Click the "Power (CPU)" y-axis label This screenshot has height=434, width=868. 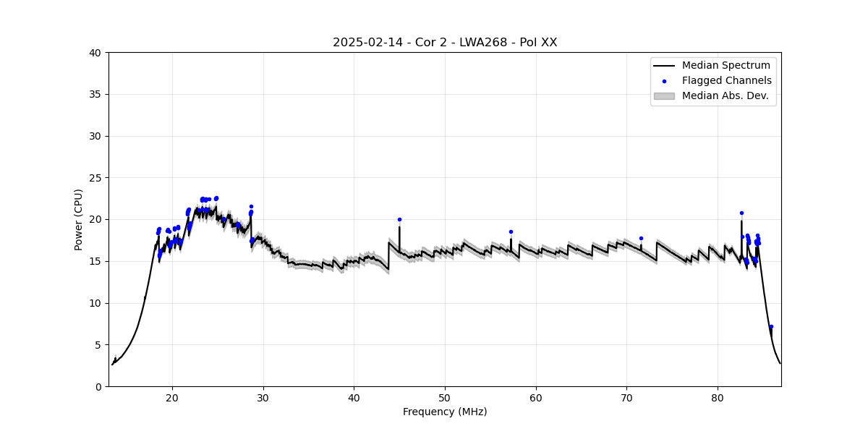(x=79, y=219)
